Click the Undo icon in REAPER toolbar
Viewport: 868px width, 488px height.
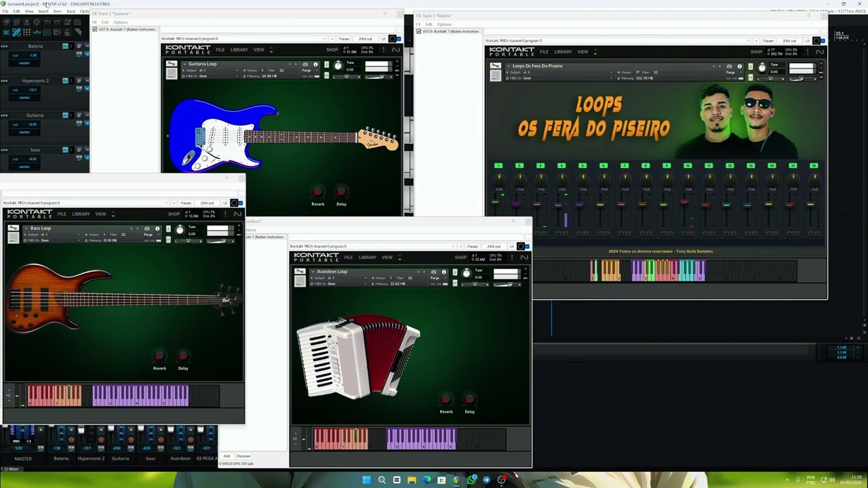tap(47, 22)
